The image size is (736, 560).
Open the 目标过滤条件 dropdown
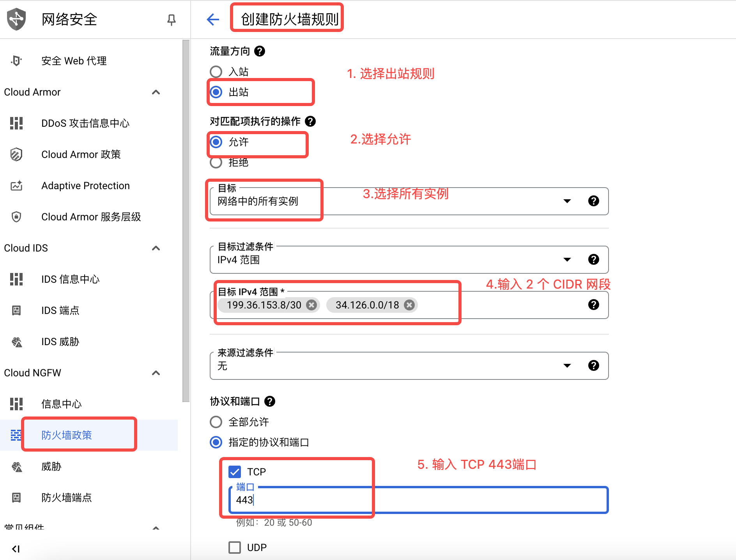pyautogui.click(x=409, y=260)
